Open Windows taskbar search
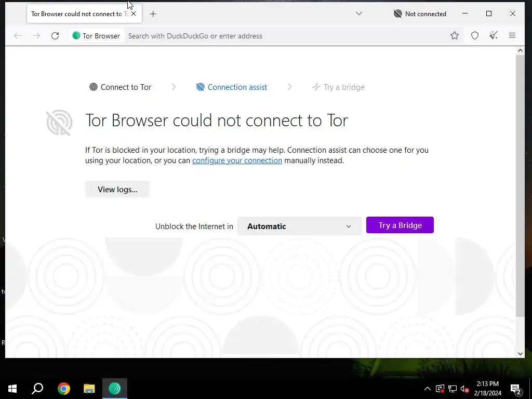The width and height of the screenshot is (532, 399). pos(37,389)
